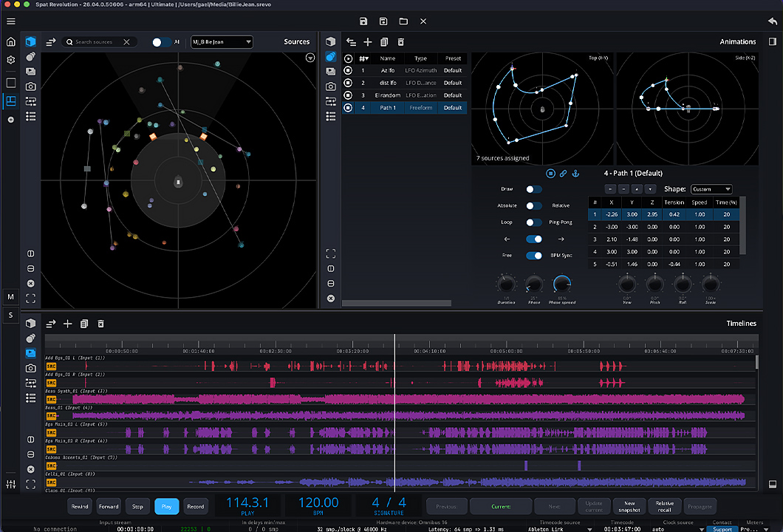
Task: Click the anchor icon in the path editor
Action: [x=576, y=174]
